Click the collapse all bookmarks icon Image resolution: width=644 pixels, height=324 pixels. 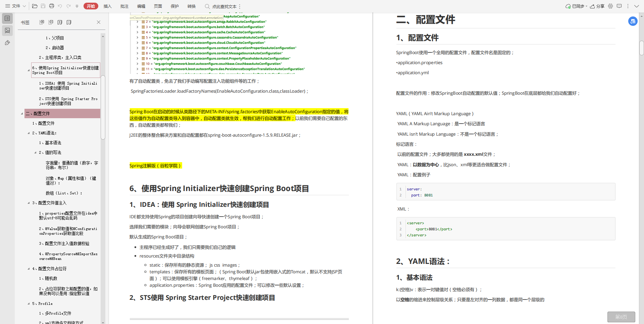click(x=51, y=22)
